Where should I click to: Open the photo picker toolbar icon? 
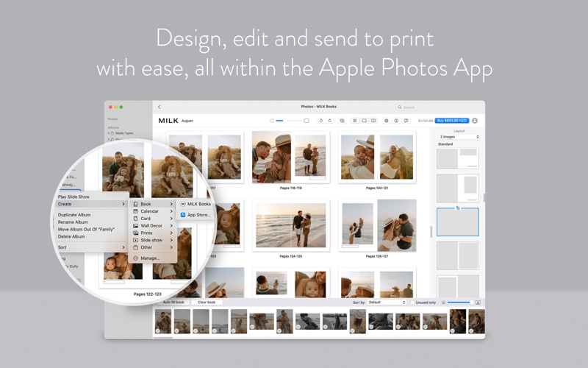pos(342,121)
